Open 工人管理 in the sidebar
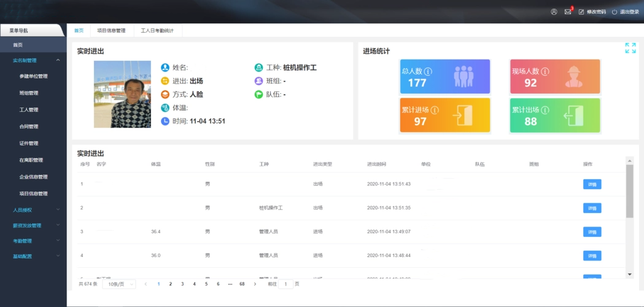This screenshot has height=307, width=644. point(29,110)
